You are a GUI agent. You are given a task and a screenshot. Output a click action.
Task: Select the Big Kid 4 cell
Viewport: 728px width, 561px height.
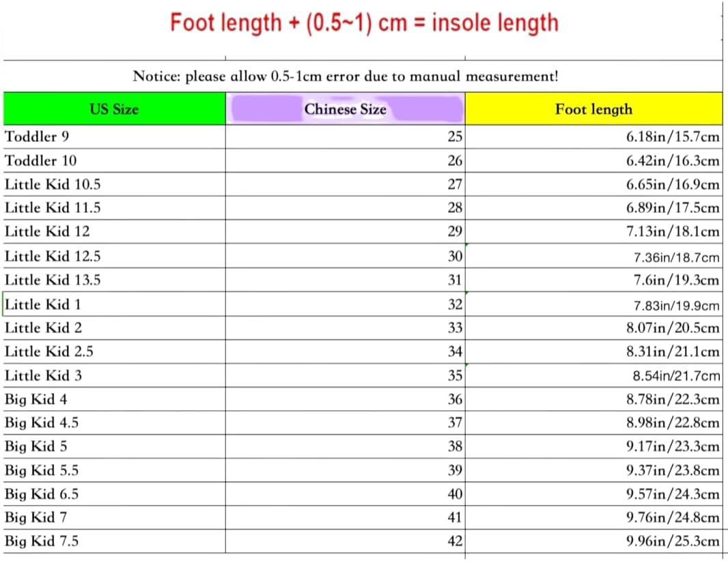click(114, 399)
